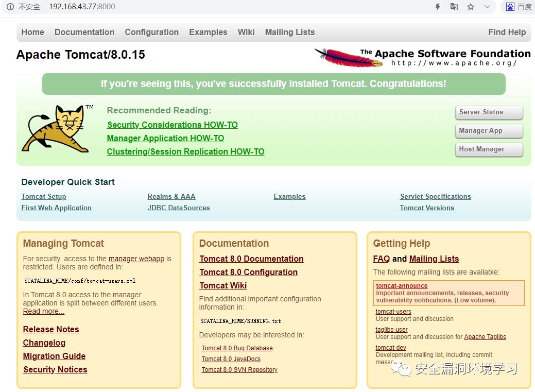Click the Apache feather logo
535x392 pixels.
(349, 58)
